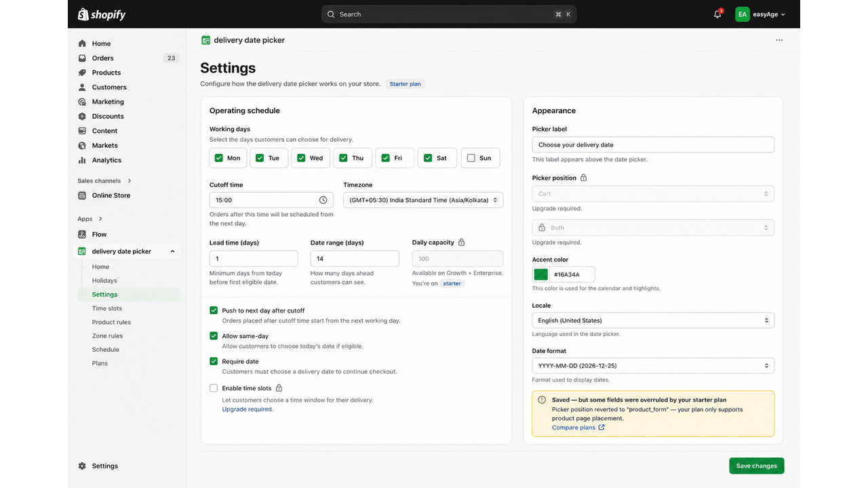Image resolution: width=868 pixels, height=488 pixels.
Task: Open the Locale dropdown
Action: [653, 321]
